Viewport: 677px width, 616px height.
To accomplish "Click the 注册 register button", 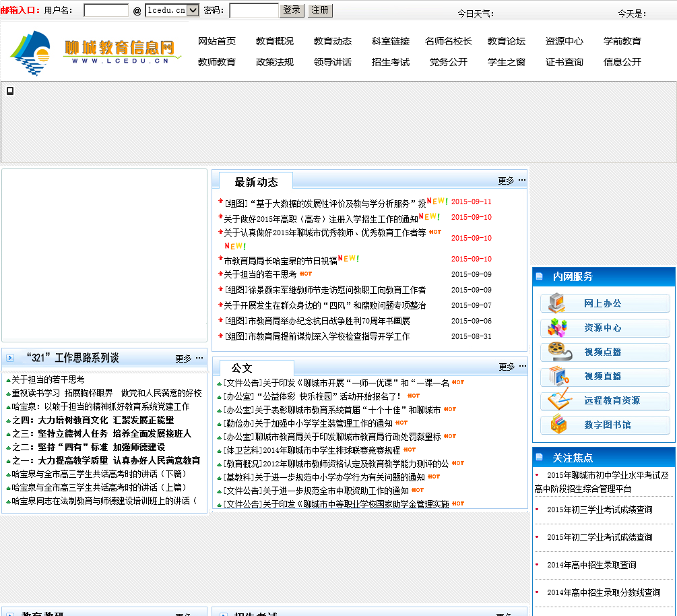I will pyautogui.click(x=320, y=10).
